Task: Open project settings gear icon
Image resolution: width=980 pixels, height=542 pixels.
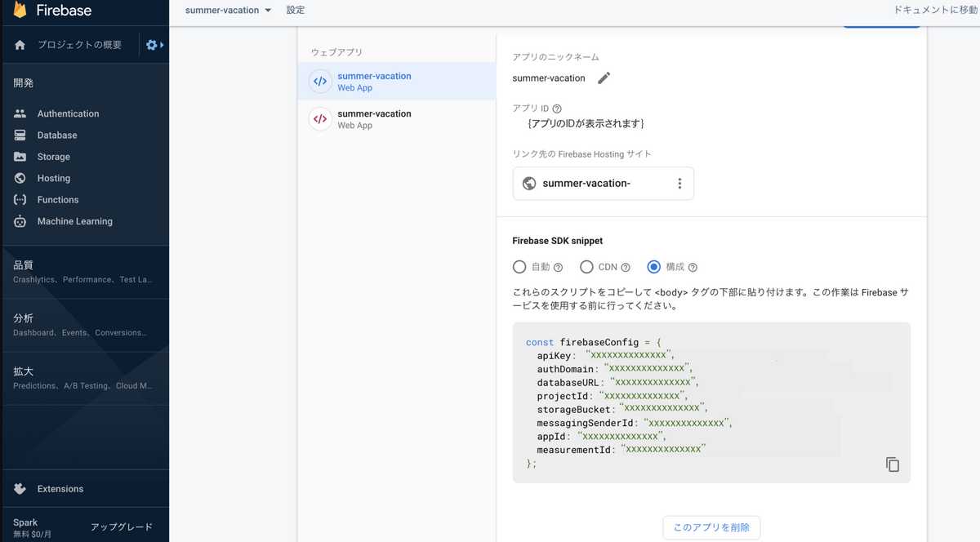Action: [x=151, y=45]
